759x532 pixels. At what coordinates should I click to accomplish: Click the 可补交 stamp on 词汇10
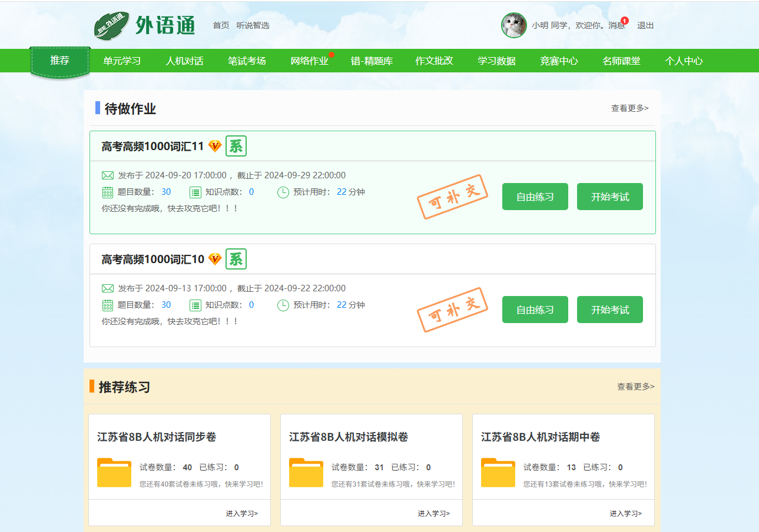452,310
